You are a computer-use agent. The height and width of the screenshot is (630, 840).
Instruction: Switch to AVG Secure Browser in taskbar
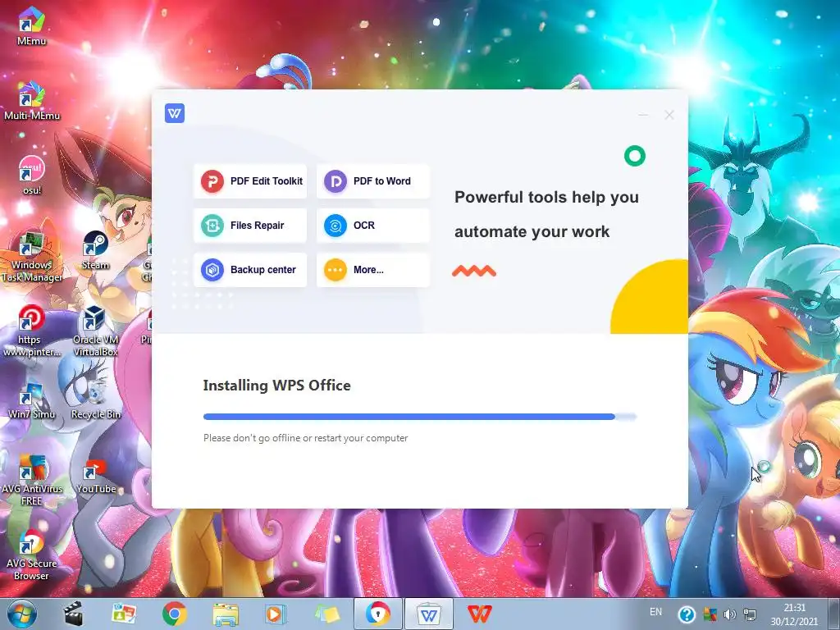377,614
